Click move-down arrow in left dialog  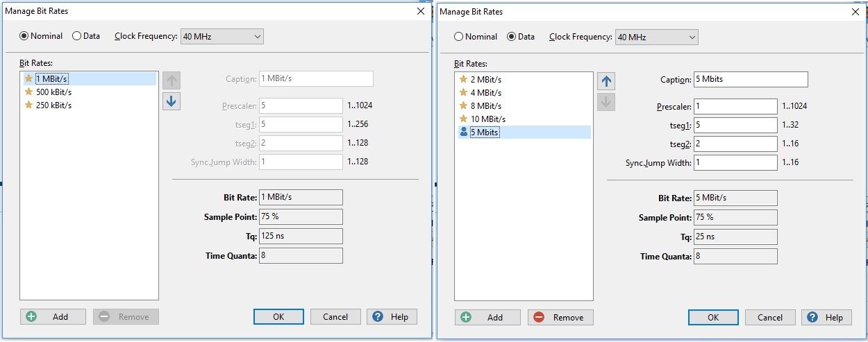[x=172, y=101]
